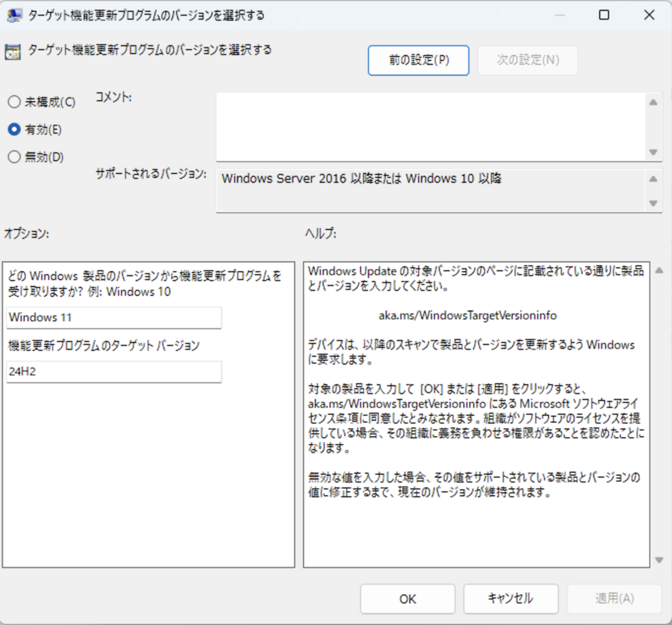Image resolution: width=672 pixels, height=625 pixels.
Task: Click the キャンセル button
Action: point(511,599)
